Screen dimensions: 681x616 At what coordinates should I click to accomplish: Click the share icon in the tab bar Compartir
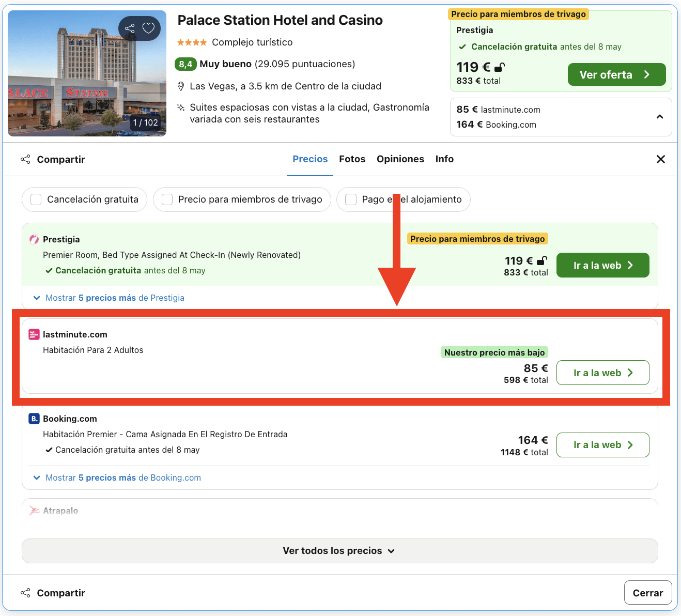(x=25, y=159)
